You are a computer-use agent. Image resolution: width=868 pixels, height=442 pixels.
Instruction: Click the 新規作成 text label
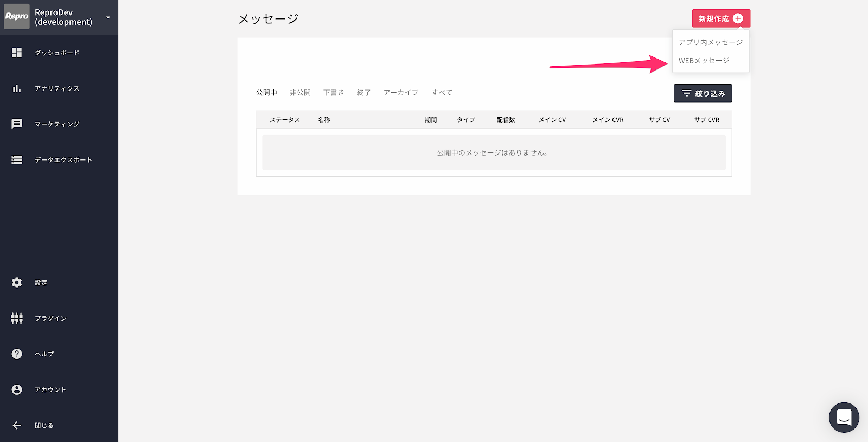coord(713,18)
